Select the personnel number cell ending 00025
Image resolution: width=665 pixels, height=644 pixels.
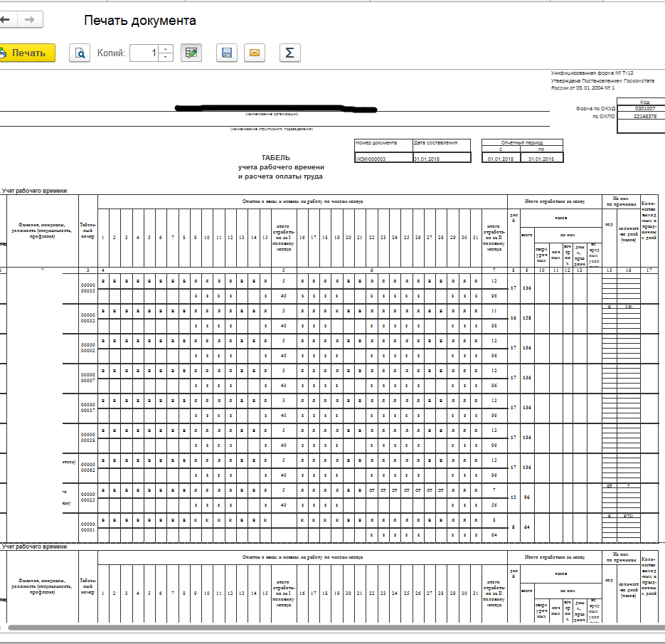pos(87,497)
